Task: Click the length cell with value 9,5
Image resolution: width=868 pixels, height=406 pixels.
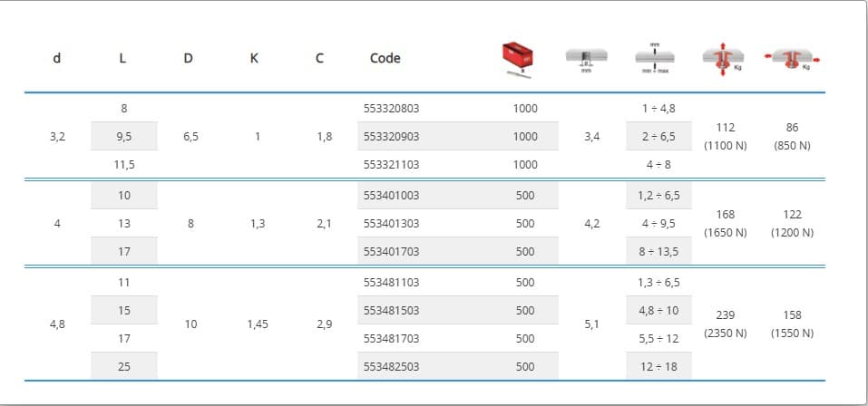Action: click(x=124, y=137)
